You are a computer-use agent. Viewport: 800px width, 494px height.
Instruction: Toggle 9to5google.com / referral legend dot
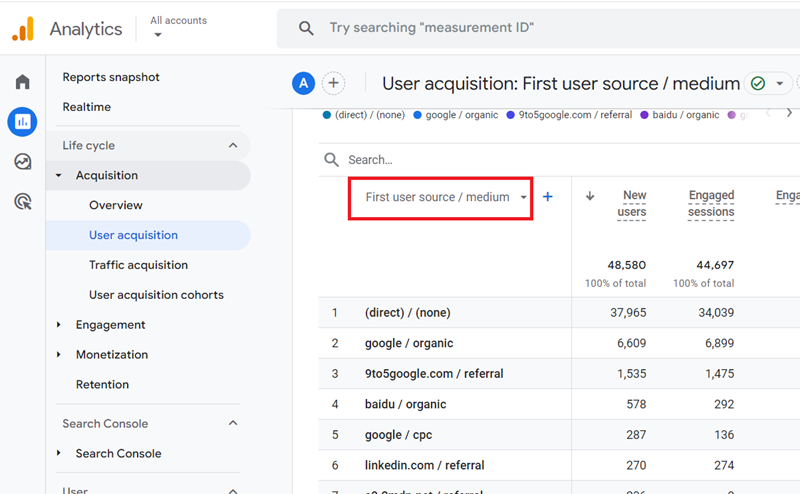click(x=510, y=115)
